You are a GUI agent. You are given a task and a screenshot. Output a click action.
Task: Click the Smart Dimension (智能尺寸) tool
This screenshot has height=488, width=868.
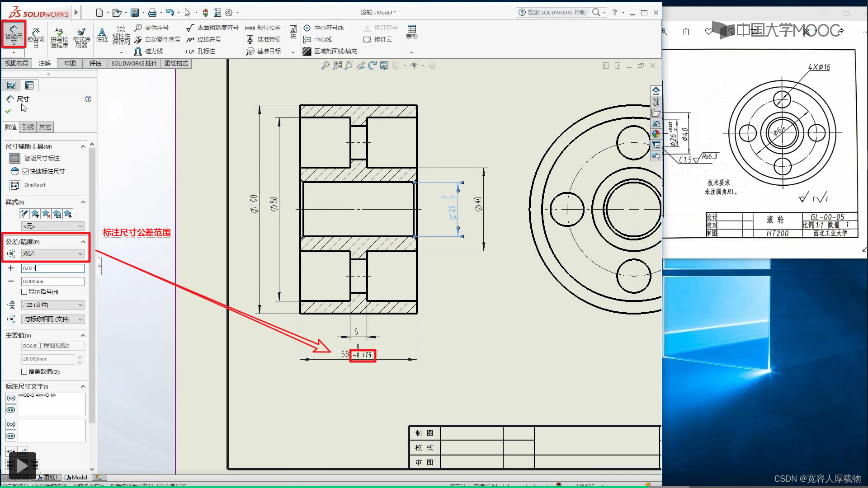tap(14, 34)
